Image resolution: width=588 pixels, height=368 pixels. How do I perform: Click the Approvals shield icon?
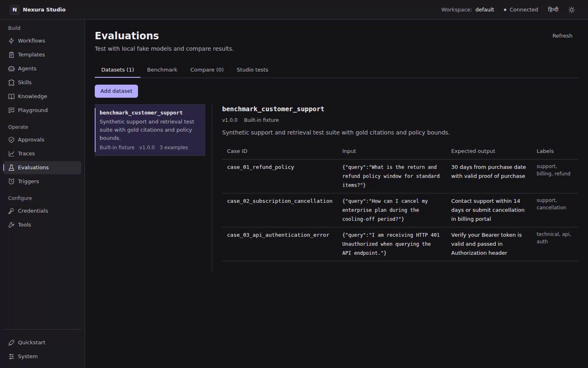tap(11, 140)
